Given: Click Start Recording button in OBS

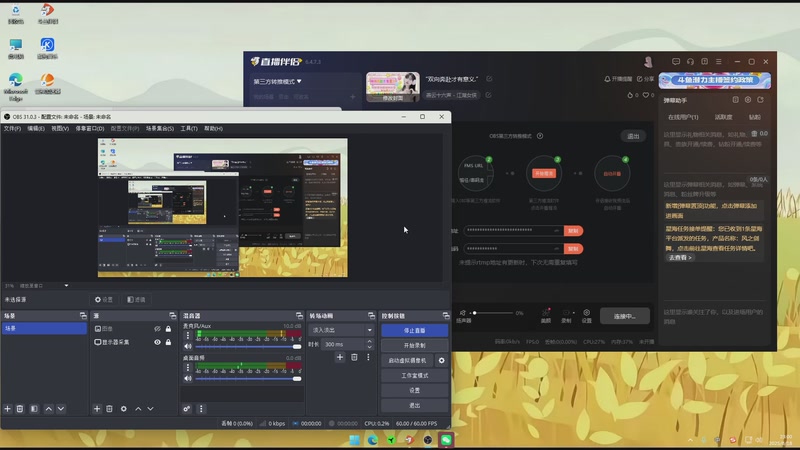Looking at the screenshot, I should point(414,345).
